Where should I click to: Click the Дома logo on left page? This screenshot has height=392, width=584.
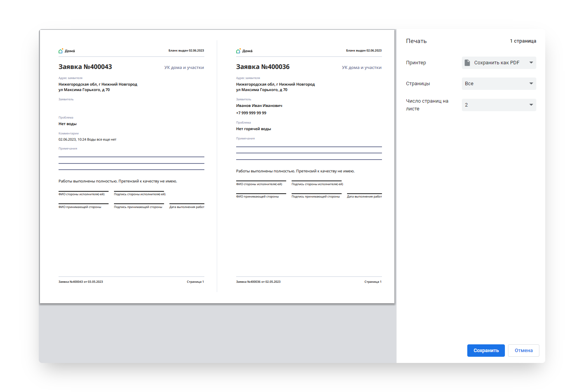[67, 51]
